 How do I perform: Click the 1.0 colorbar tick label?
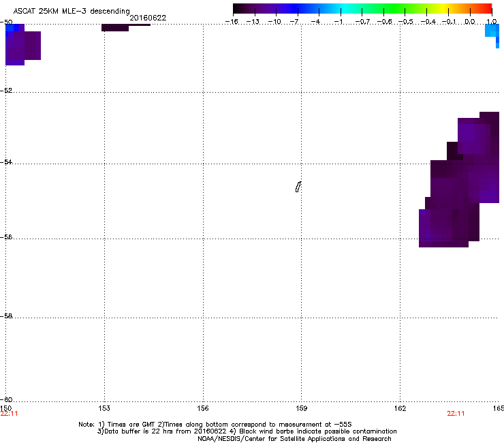tap(492, 22)
